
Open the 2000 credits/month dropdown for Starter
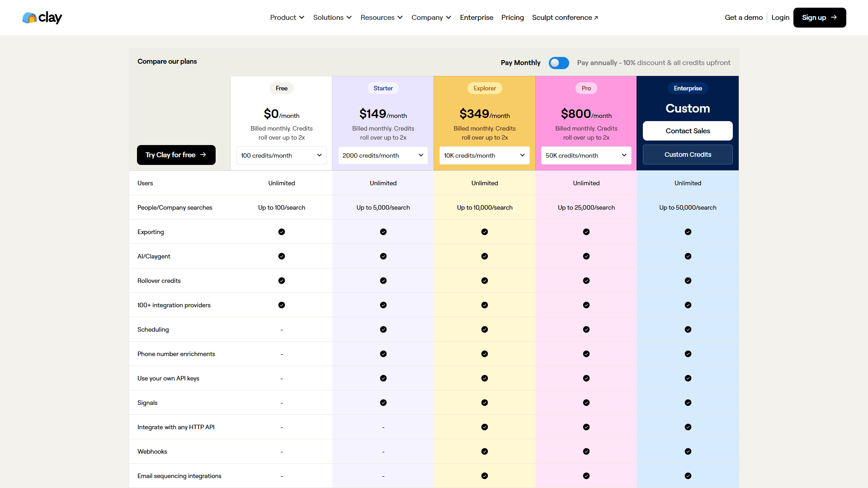pos(383,155)
